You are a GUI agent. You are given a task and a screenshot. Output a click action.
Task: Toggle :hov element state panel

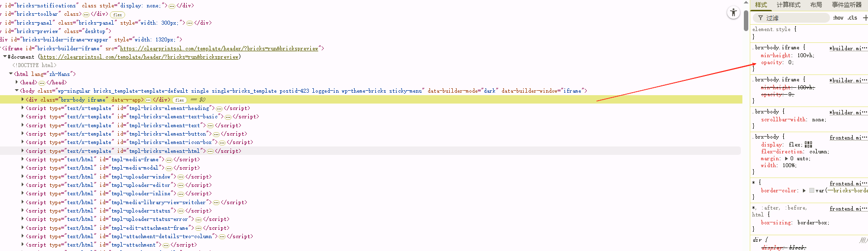838,18
